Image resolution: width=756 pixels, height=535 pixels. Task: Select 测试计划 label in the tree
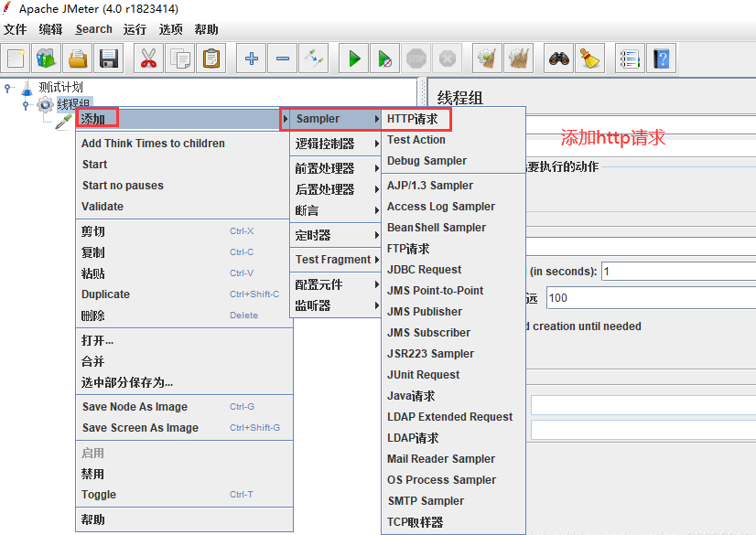(x=60, y=87)
